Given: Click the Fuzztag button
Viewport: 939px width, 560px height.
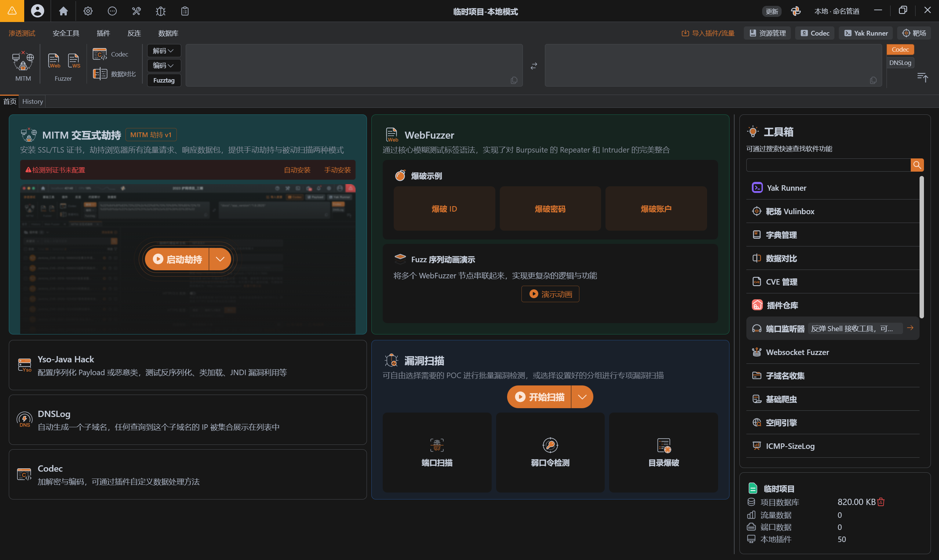Looking at the screenshot, I should (164, 80).
